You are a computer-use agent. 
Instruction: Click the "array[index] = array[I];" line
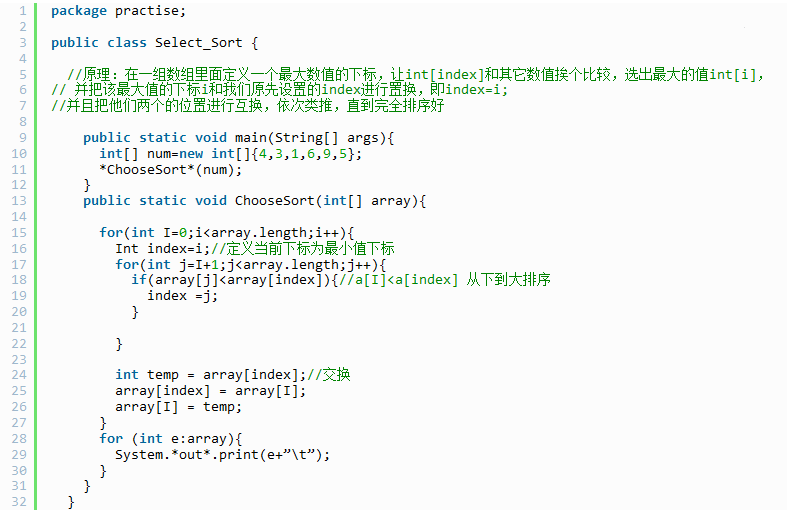pos(210,391)
